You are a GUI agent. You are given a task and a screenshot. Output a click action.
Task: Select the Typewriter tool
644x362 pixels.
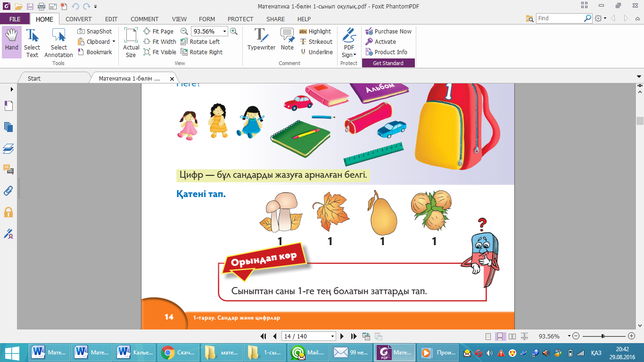pyautogui.click(x=261, y=39)
